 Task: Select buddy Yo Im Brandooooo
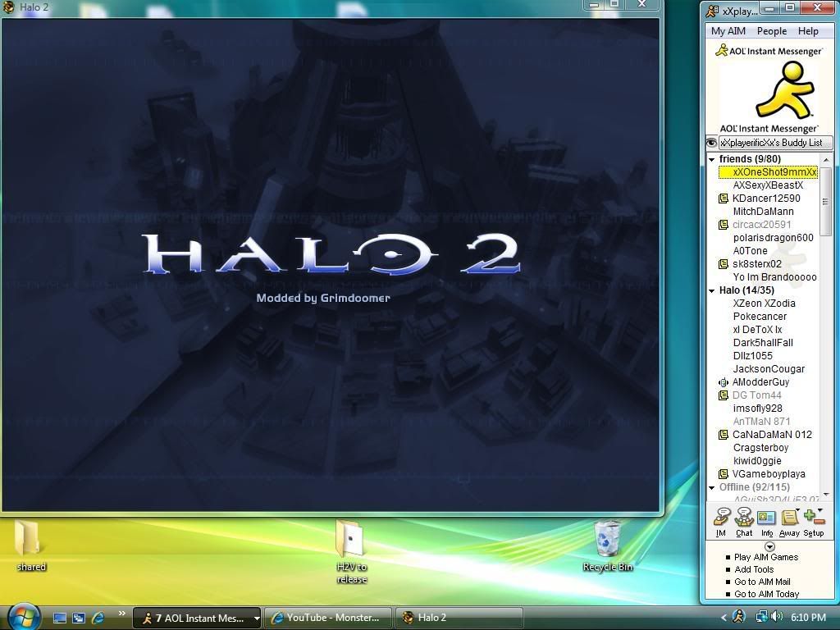pyautogui.click(x=774, y=277)
